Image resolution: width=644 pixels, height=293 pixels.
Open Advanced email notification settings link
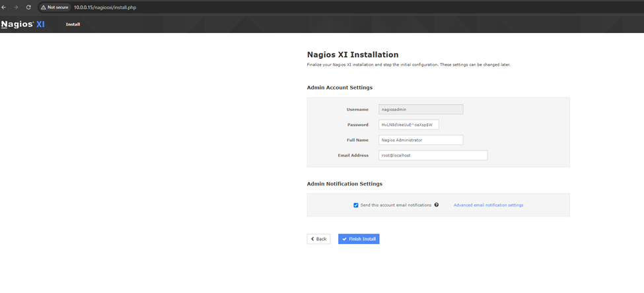click(x=488, y=205)
